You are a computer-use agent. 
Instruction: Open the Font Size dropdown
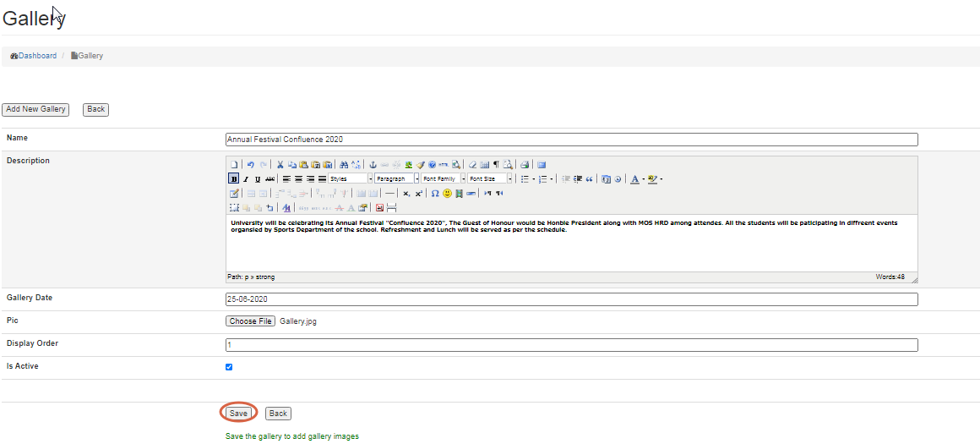(491, 179)
